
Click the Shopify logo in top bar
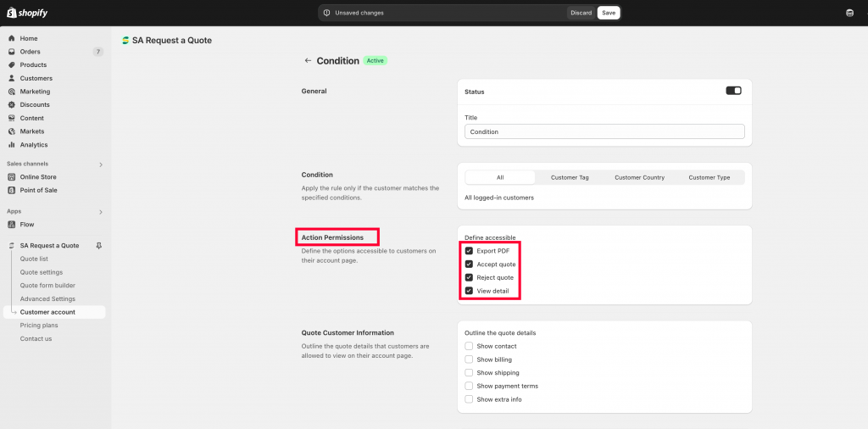point(27,13)
